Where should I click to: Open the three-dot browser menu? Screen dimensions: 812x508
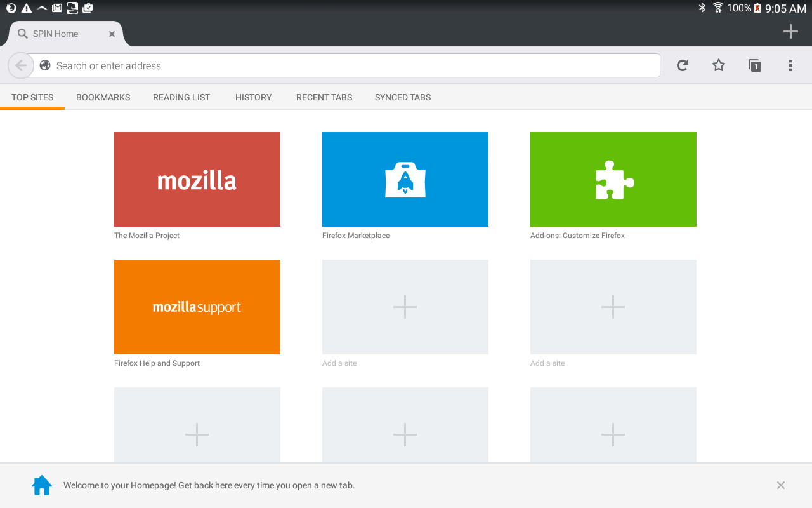pos(790,65)
